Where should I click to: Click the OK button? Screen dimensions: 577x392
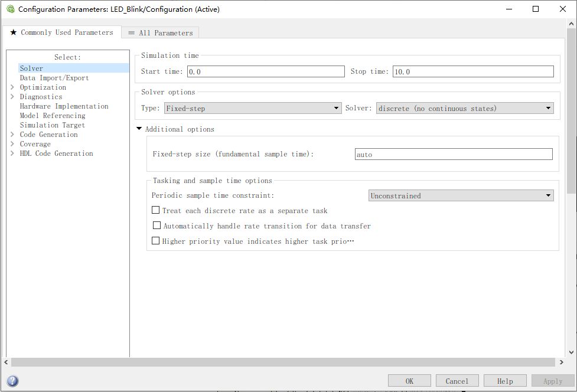coord(409,381)
